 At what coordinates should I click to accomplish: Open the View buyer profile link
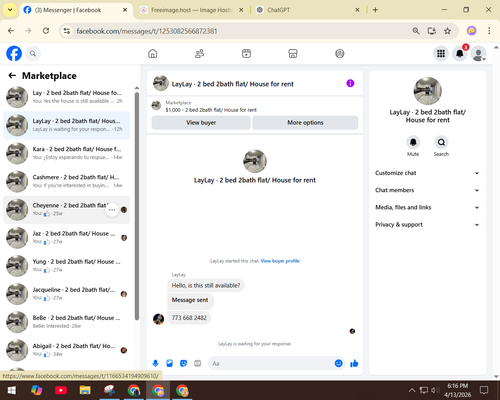coord(280,261)
